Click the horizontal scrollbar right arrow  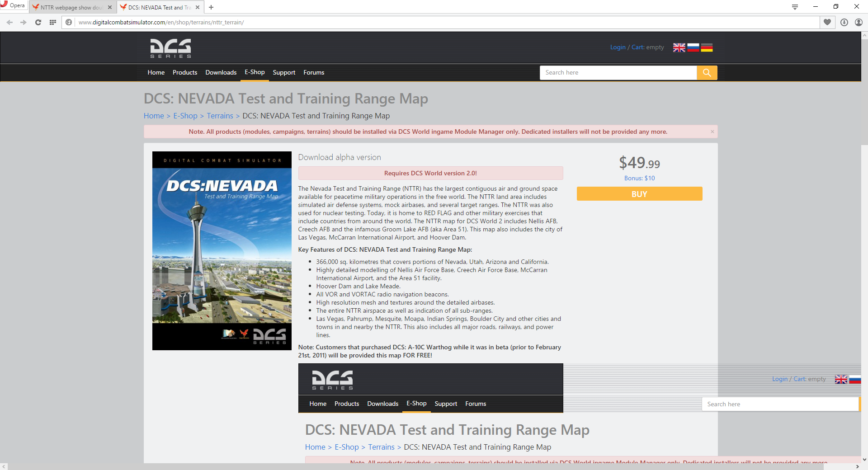click(x=857, y=466)
